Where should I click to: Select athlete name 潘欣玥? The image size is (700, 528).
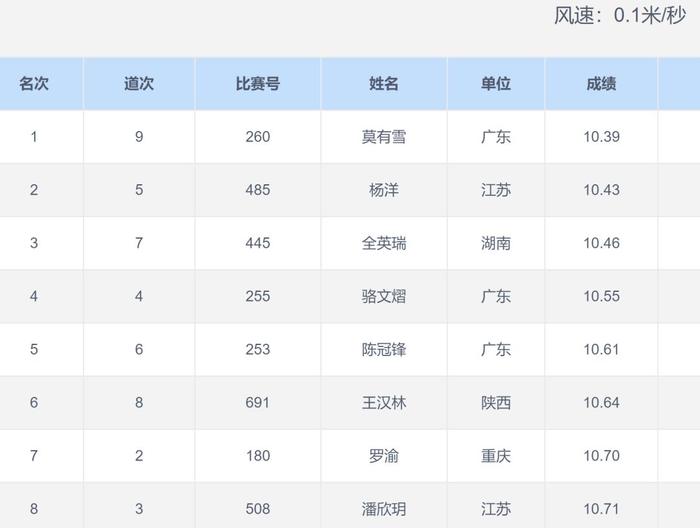point(383,509)
